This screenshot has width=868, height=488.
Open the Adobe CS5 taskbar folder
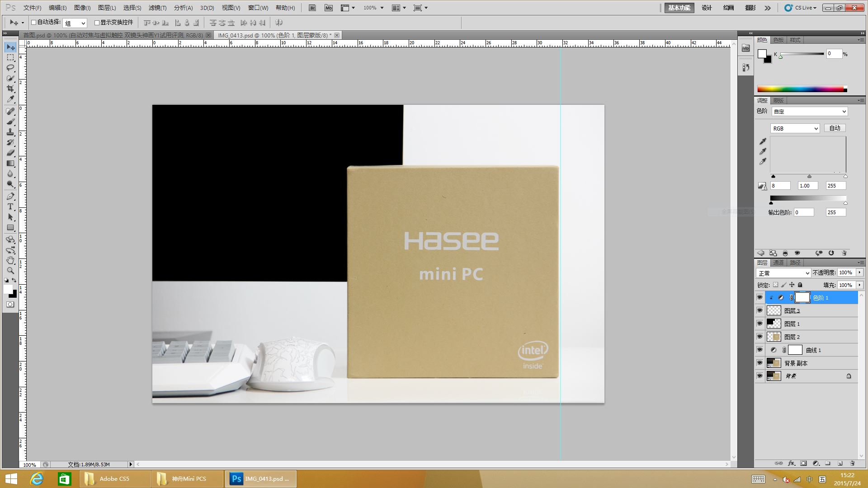pos(115,479)
